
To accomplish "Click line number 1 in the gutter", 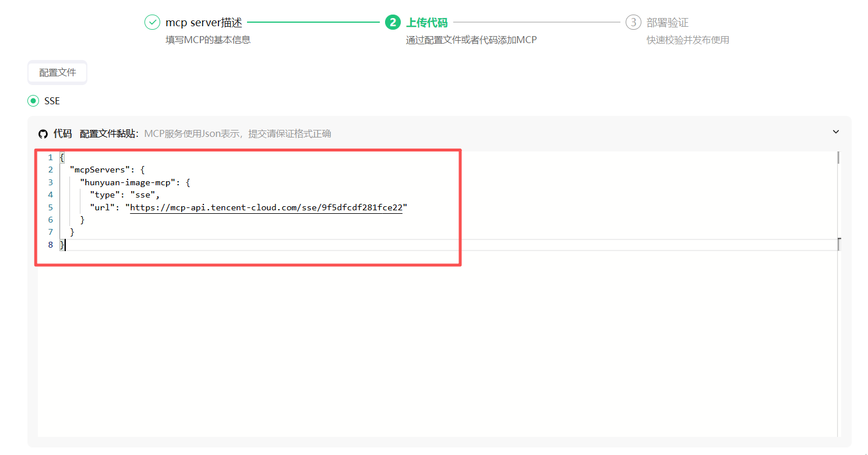I will (51, 157).
